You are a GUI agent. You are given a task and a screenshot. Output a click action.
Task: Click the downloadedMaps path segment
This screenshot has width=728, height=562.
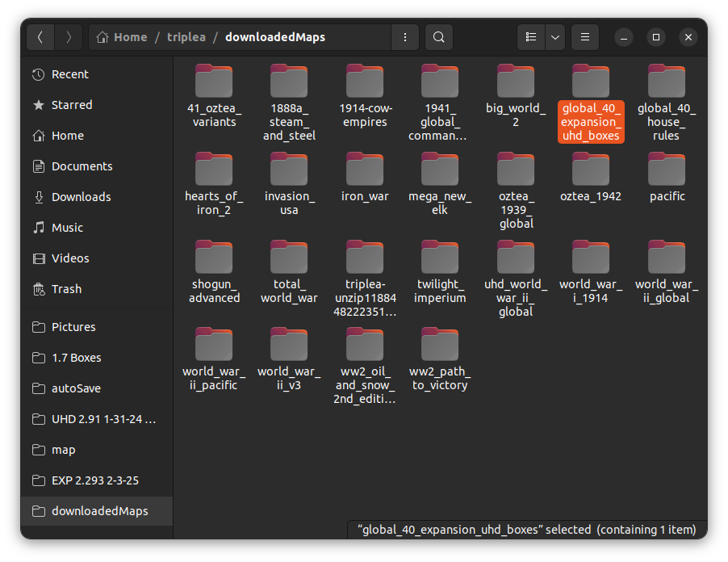(x=275, y=37)
